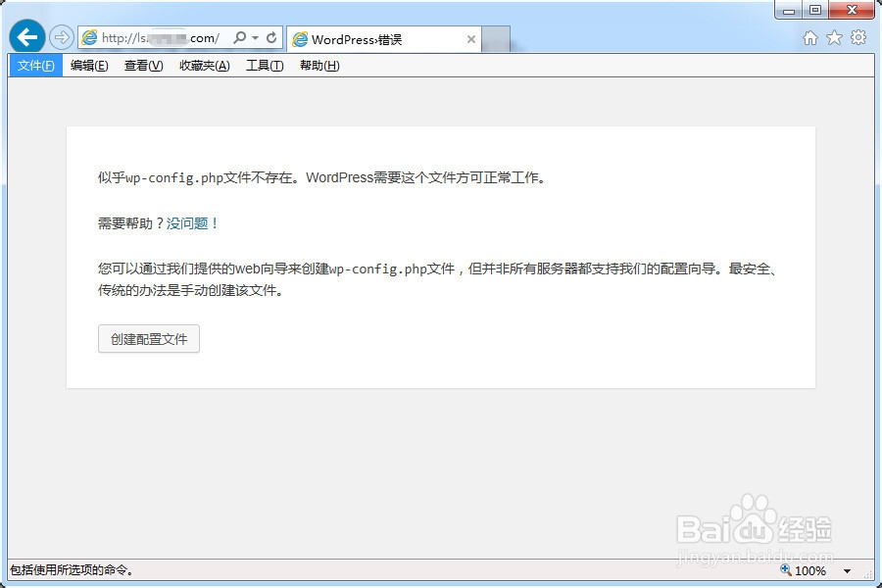The image size is (882, 588).
Task: Close the browser window
Action: pos(852,10)
